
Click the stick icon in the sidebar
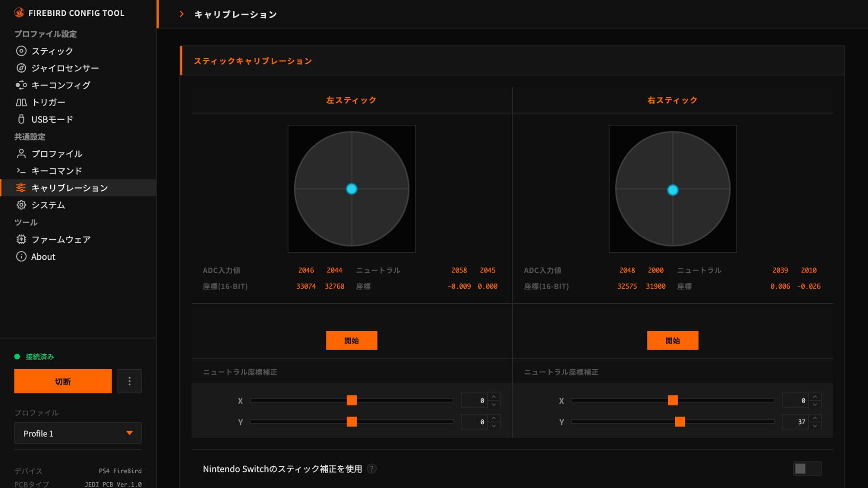coord(21,51)
